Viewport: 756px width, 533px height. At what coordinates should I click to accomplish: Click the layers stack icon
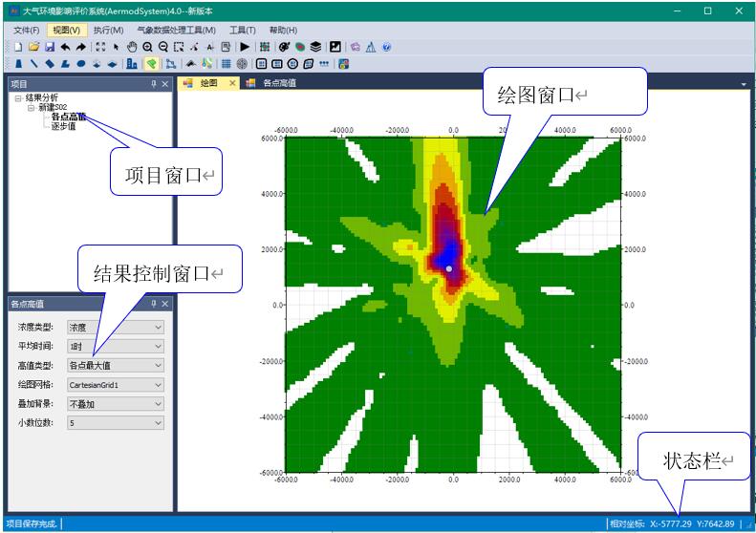(315, 46)
